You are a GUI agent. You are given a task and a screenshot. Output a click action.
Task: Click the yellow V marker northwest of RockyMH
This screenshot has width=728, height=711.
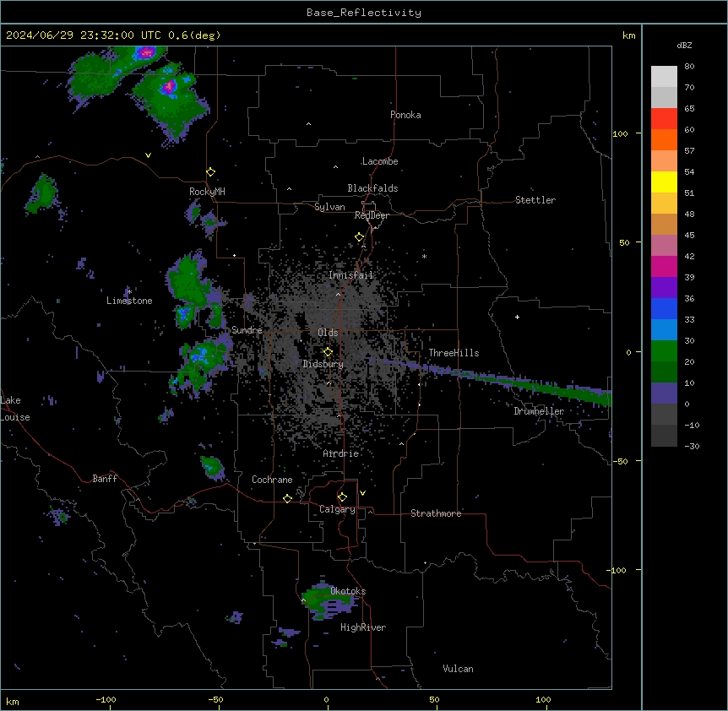(148, 155)
